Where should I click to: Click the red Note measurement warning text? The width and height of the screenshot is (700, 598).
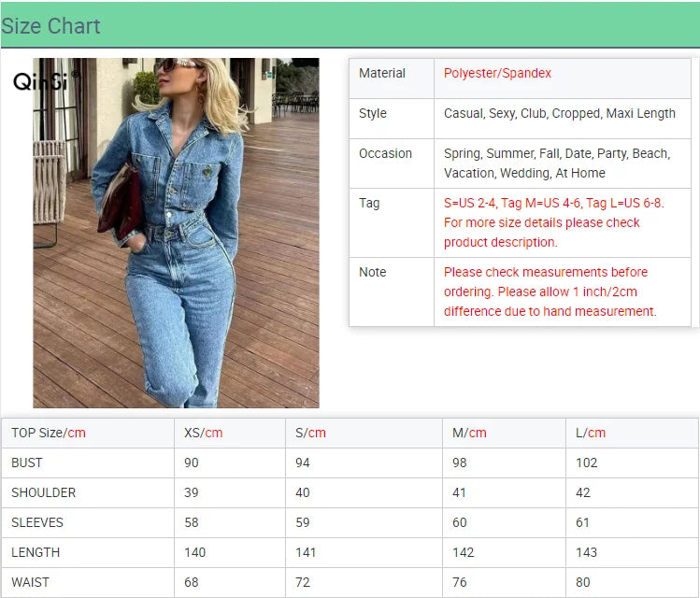click(x=550, y=292)
